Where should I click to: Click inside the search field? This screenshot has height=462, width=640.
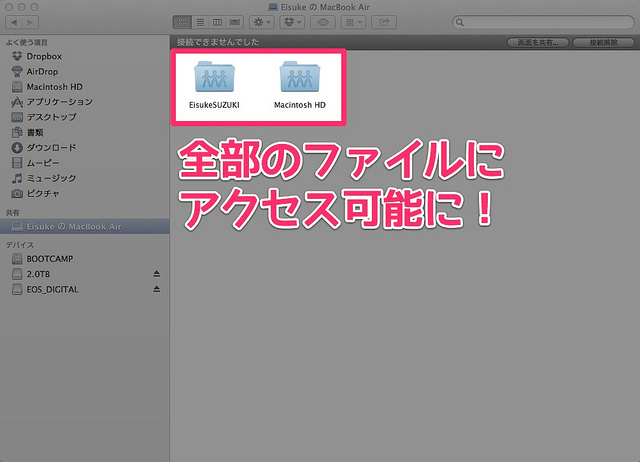point(543,22)
